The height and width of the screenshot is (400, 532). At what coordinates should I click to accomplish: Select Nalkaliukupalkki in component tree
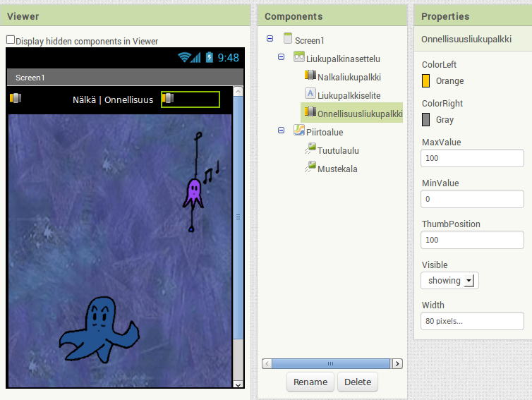tap(349, 78)
